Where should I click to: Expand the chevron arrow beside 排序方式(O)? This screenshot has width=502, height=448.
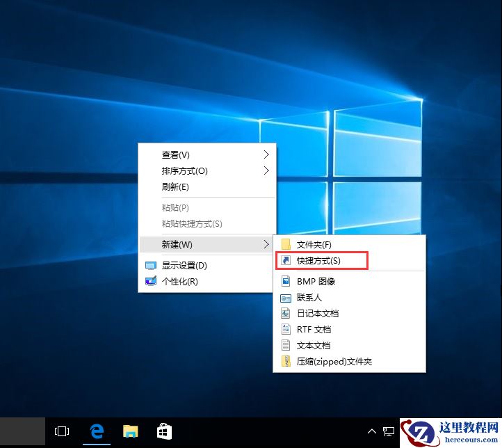click(x=266, y=170)
